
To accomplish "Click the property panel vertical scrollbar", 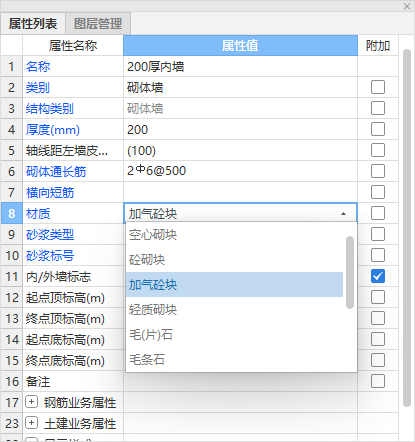I will point(407,228).
